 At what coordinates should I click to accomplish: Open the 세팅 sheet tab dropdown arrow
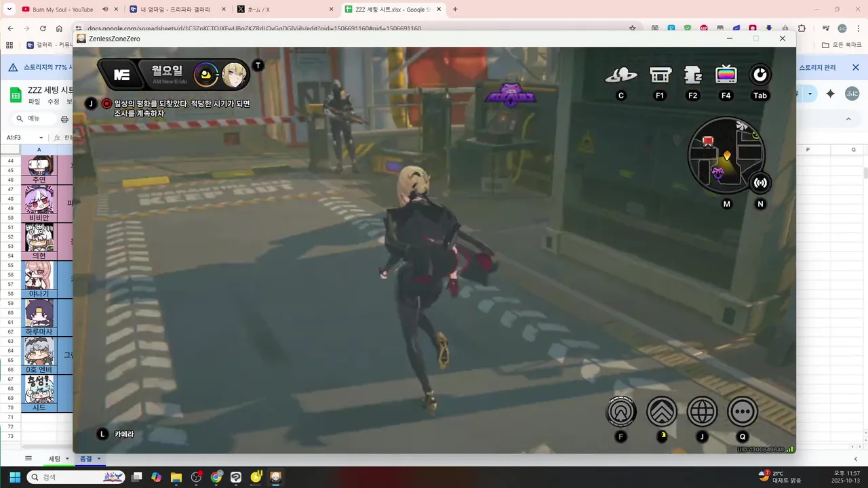[x=66, y=459]
